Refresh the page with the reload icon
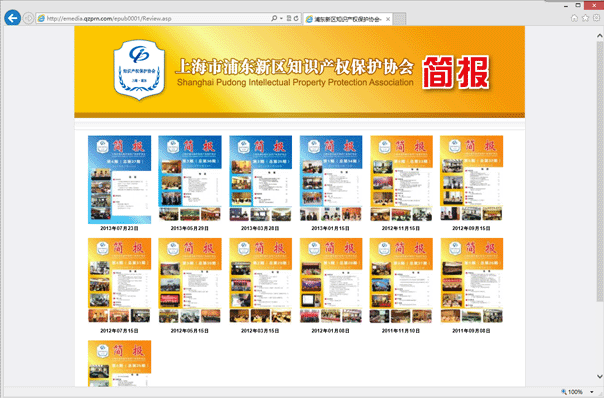The height and width of the screenshot is (398, 604). [296, 18]
